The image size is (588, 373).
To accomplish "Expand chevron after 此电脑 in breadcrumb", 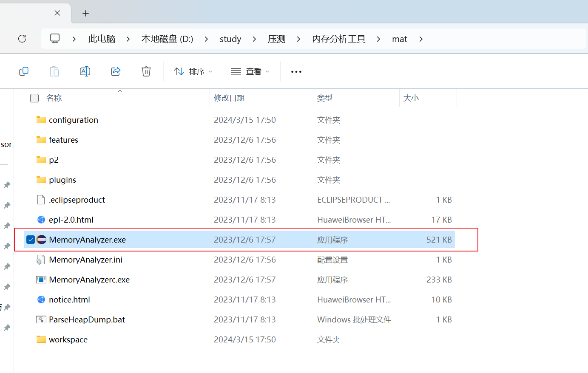I will click(128, 39).
